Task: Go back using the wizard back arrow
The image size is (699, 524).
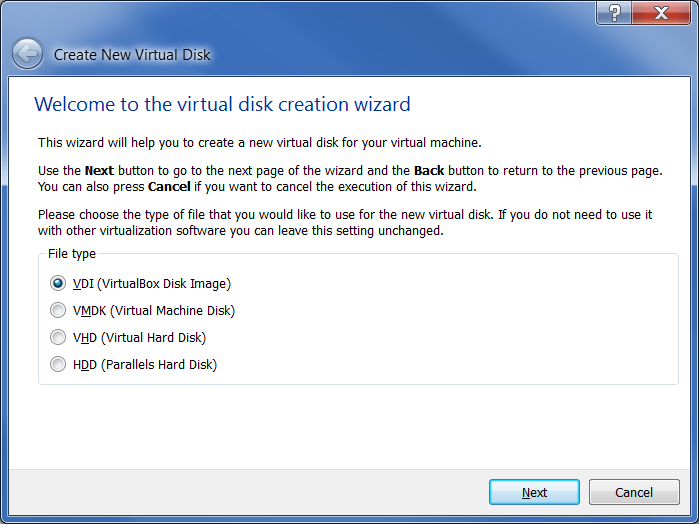Action: pos(28,53)
